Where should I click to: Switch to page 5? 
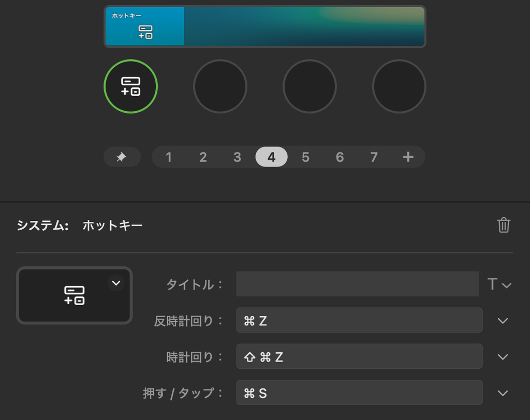pos(305,157)
